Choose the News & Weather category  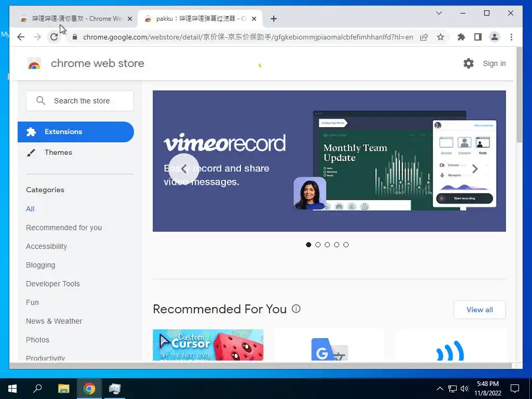pyautogui.click(x=54, y=321)
